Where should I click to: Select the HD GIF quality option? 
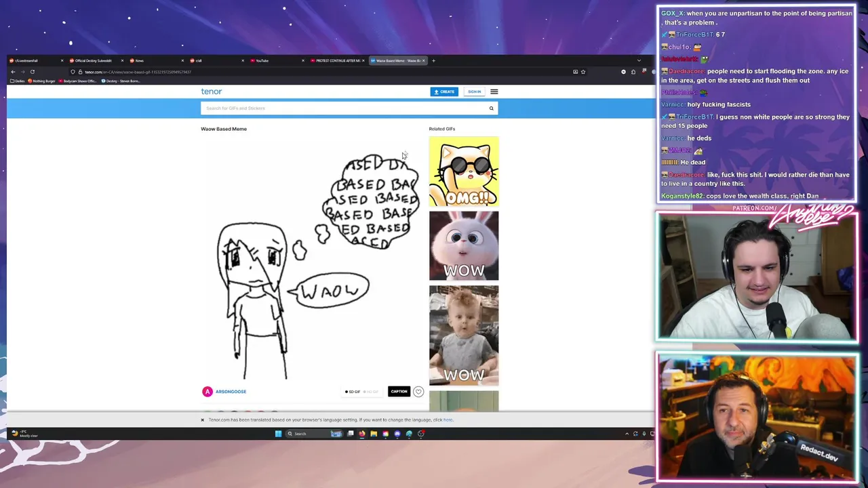click(x=371, y=392)
